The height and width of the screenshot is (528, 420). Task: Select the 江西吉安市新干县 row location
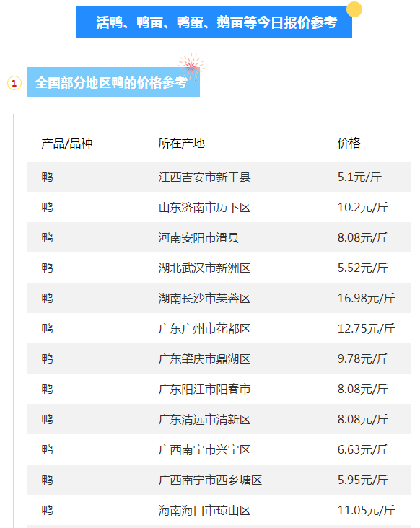[204, 177]
